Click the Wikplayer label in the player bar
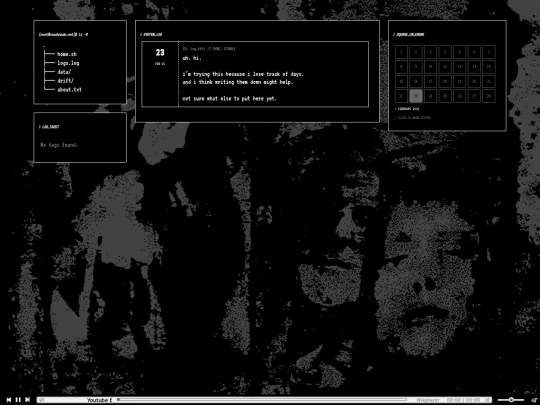The width and height of the screenshot is (540, 405). (x=428, y=400)
